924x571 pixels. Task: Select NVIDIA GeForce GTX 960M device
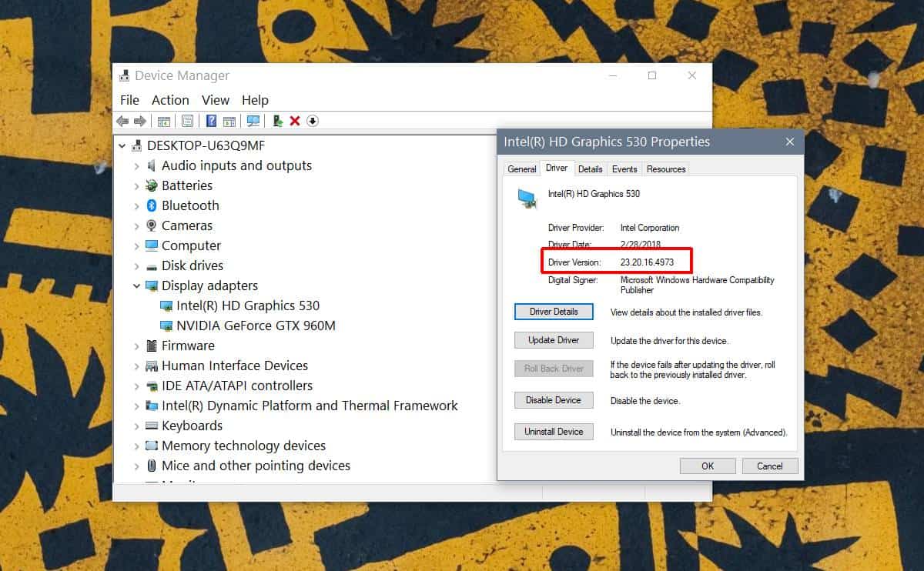pyautogui.click(x=256, y=326)
